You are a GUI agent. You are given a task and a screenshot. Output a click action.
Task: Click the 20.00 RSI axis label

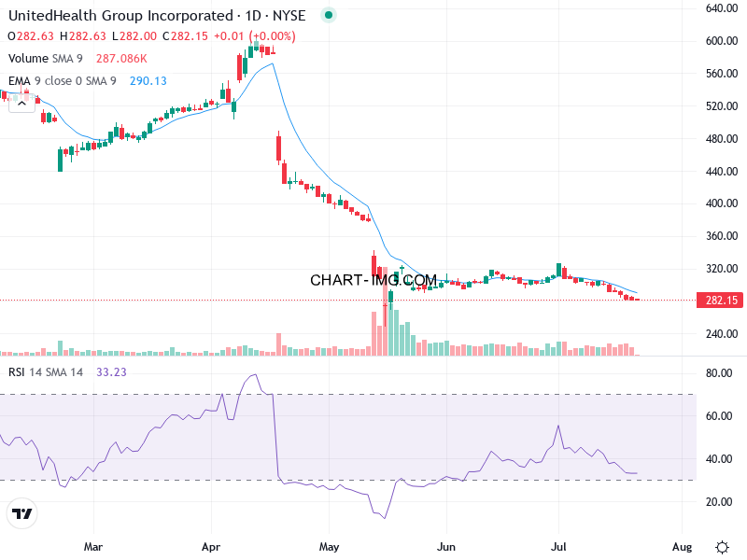(719, 502)
